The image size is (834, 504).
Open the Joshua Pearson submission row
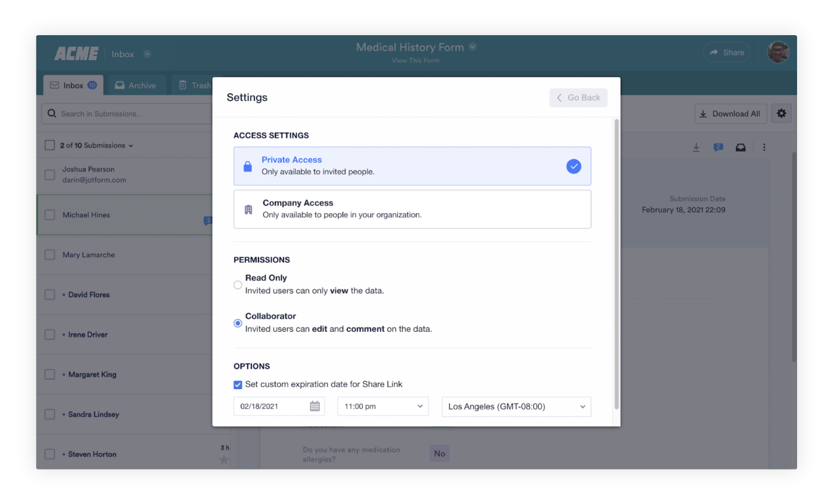tap(125, 175)
